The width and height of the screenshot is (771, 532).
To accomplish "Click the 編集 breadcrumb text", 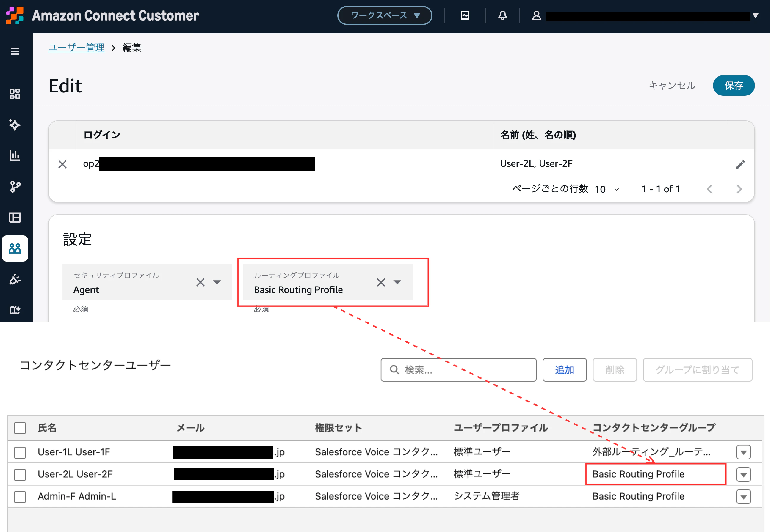I will 132,48.
